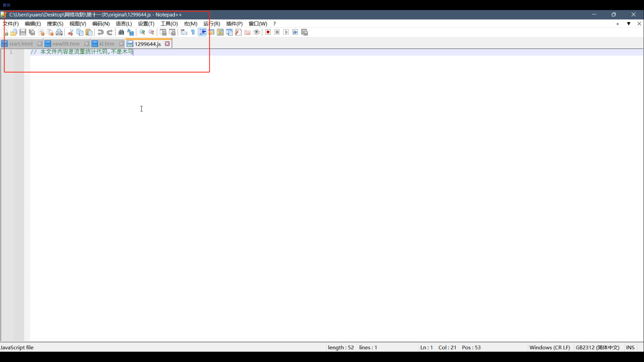Open the 编码(N) encoding menu
Image resolution: width=644 pixels, height=362 pixels.
[x=101, y=24]
